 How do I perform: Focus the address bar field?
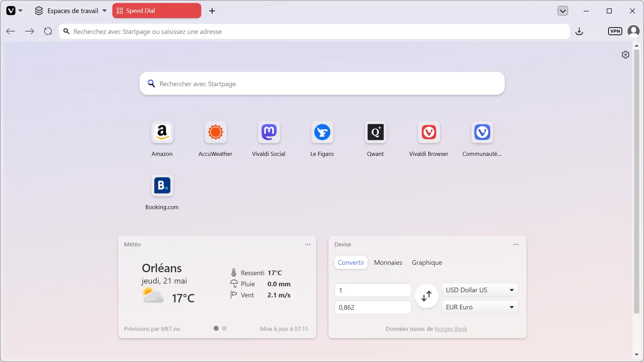pos(314,31)
